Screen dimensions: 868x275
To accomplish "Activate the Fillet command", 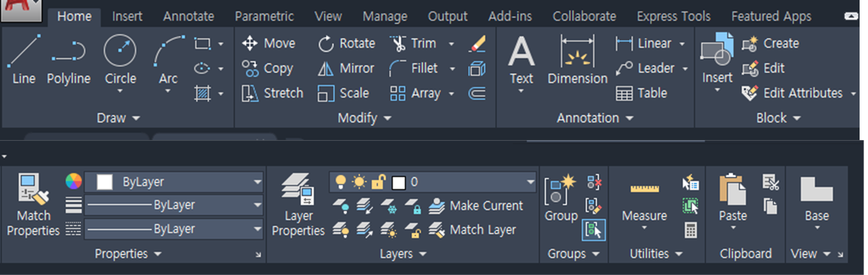I will [x=414, y=68].
